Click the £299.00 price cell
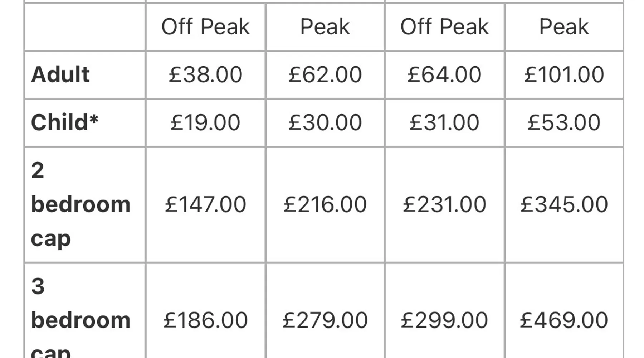 [444, 320]
